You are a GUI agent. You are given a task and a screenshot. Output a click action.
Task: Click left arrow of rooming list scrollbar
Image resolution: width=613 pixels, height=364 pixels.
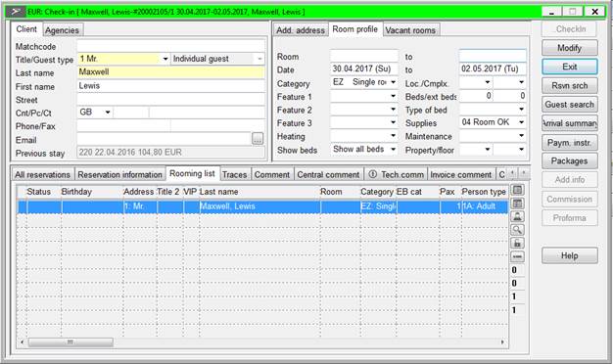23,342
